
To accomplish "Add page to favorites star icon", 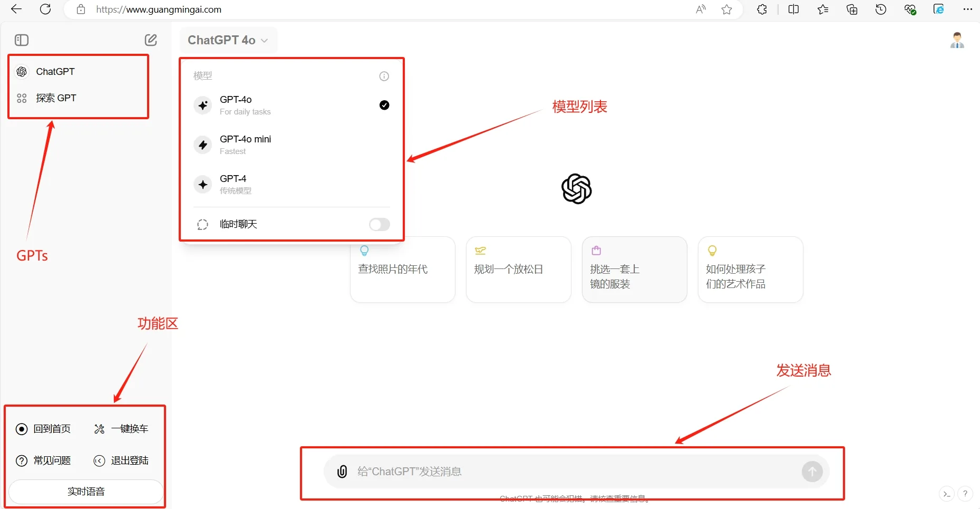I will 726,9.
